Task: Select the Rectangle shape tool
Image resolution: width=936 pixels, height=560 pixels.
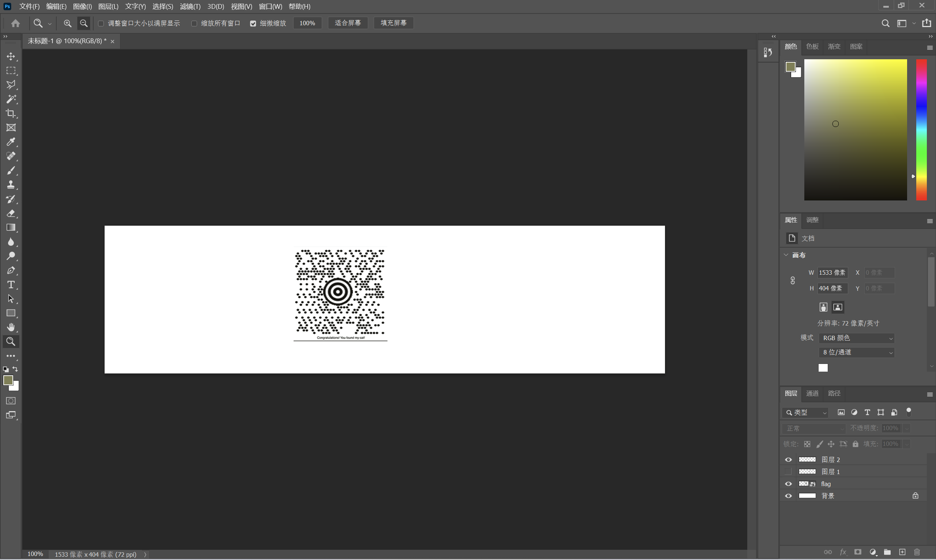Action: click(11, 313)
